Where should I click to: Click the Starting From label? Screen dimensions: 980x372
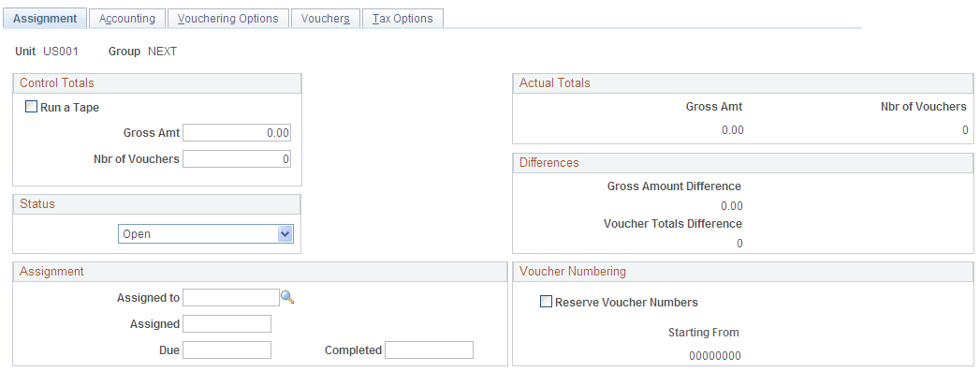point(704,332)
